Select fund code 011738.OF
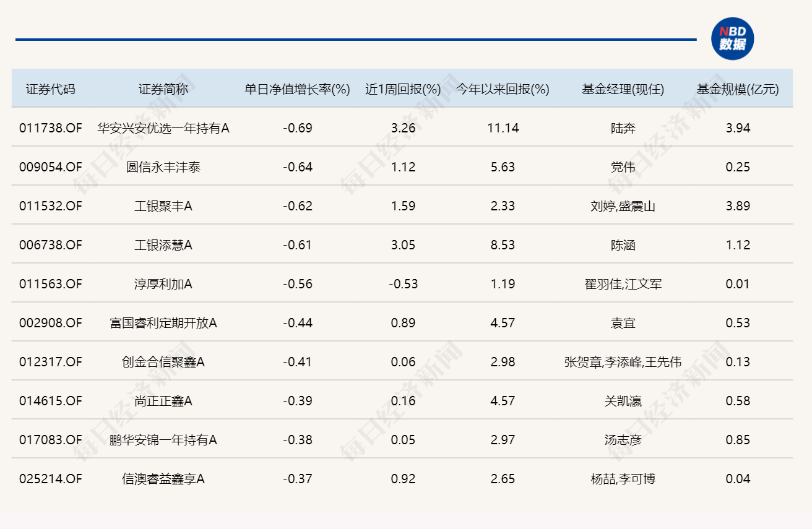This screenshot has height=529, width=812. 51,128
